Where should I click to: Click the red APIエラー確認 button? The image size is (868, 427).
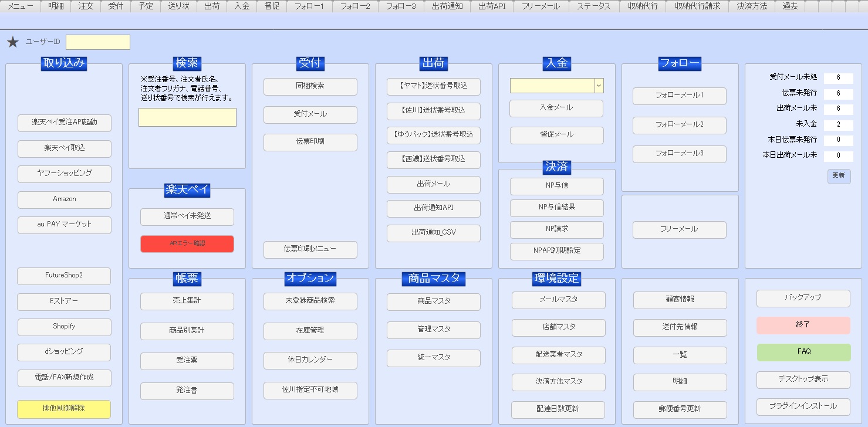pos(187,243)
